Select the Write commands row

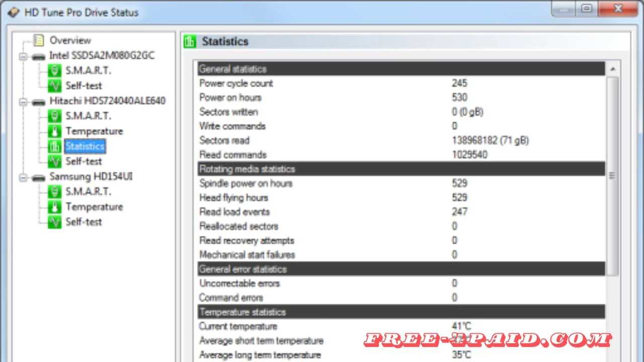click(401, 126)
